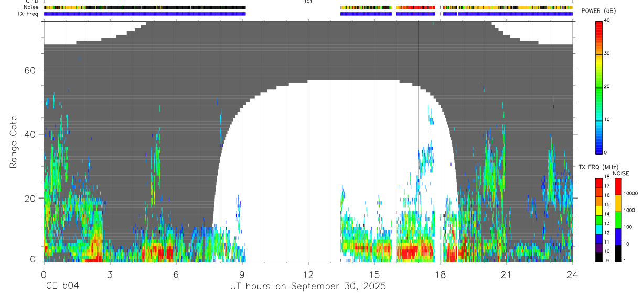The height and width of the screenshot is (297, 644).
Task: Click range gate 20 tick label
Action: [35, 198]
